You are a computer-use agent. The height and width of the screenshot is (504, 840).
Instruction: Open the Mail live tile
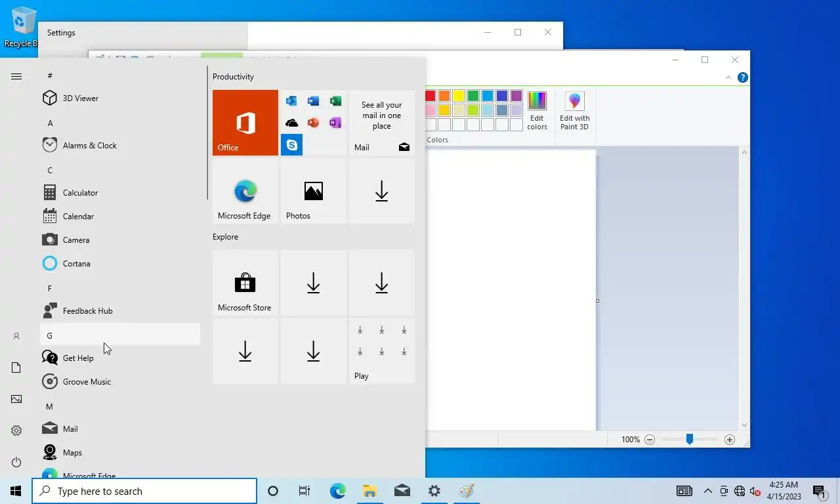(382, 123)
